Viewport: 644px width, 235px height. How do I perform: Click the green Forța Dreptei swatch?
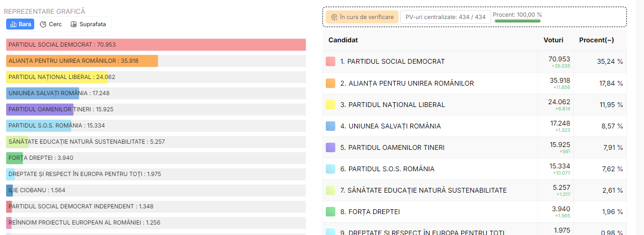point(331,212)
